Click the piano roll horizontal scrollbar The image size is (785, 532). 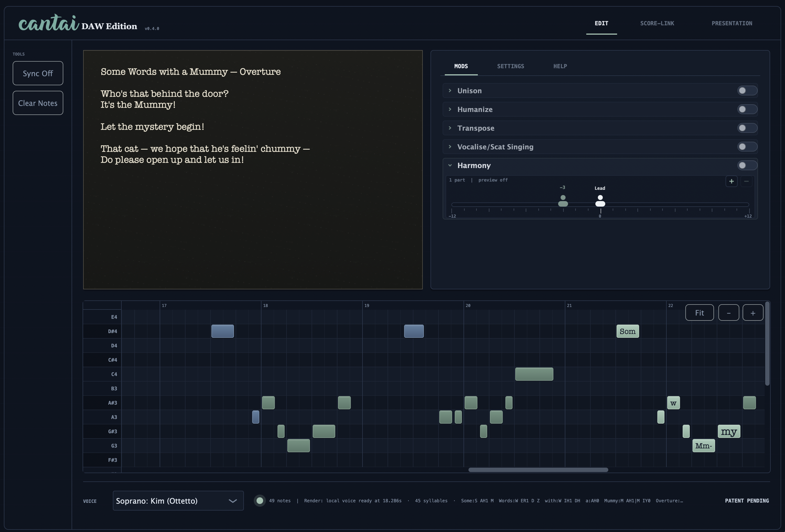coord(538,470)
